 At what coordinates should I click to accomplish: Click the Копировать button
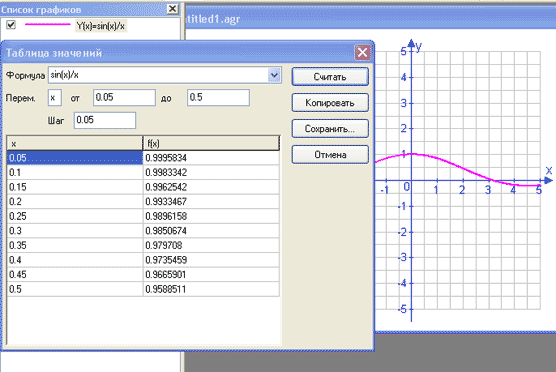[330, 103]
